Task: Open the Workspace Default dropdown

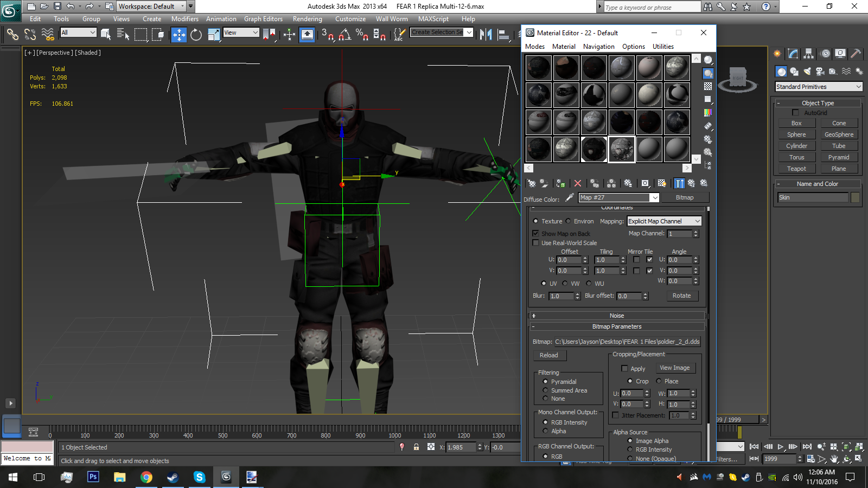Action: [152, 7]
